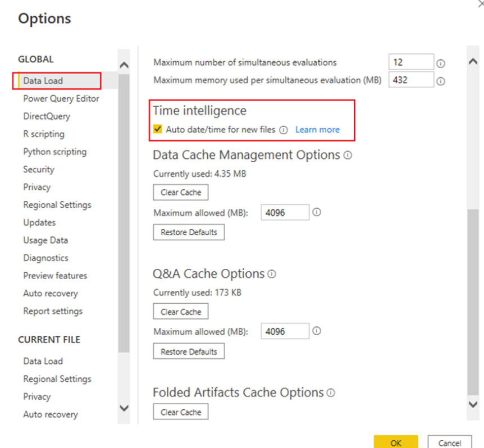Uncheck Auto date/time for new files
The height and width of the screenshot is (448, 484).
(x=157, y=129)
